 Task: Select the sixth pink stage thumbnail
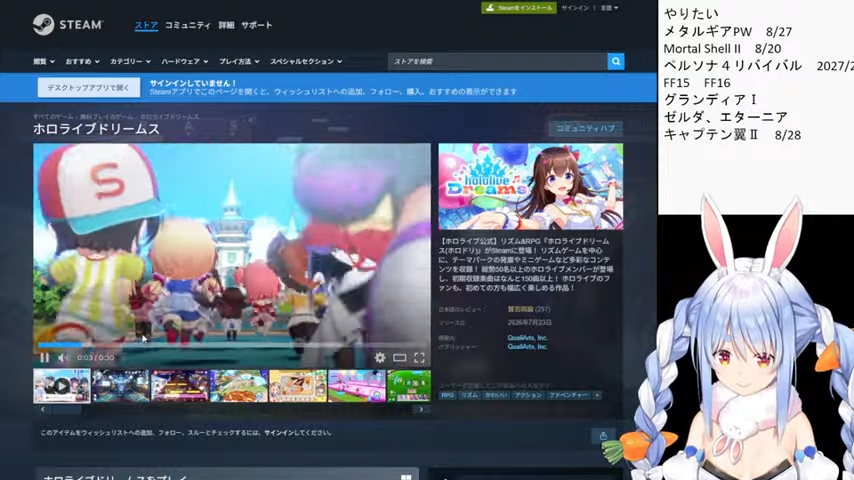coord(356,386)
